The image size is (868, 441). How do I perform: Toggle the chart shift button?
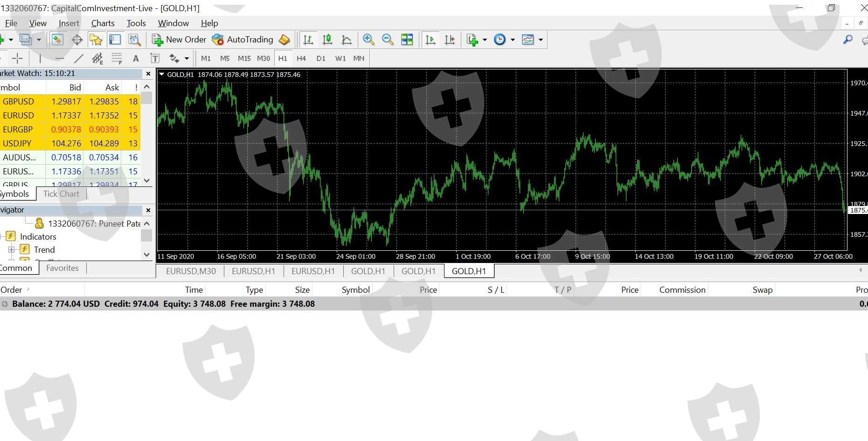click(x=450, y=40)
